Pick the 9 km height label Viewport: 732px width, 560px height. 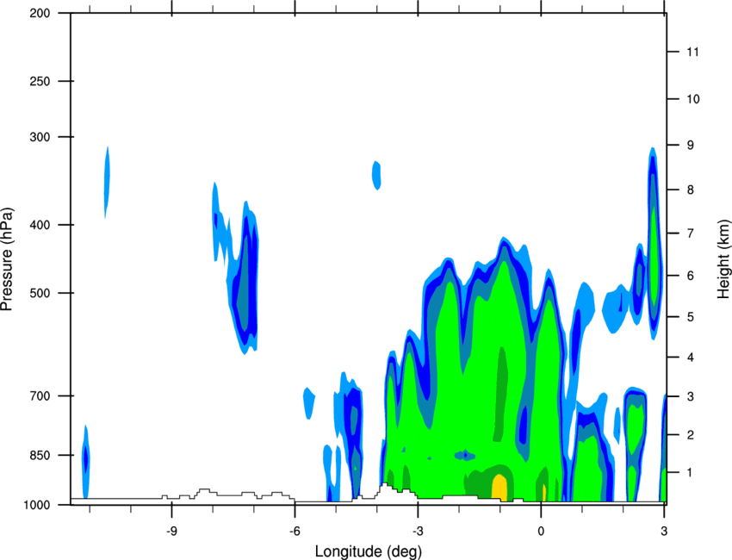(x=690, y=145)
